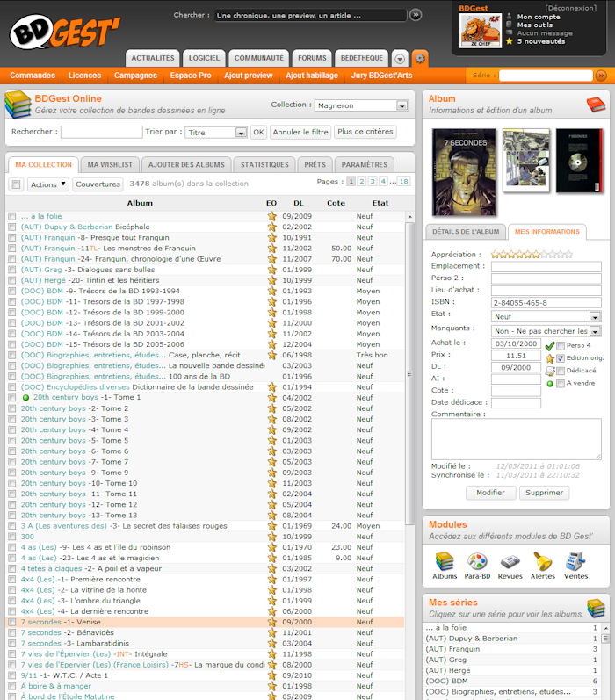
Task: Check the box for 7 secondes Venise
Action: pyautogui.click(x=12, y=622)
